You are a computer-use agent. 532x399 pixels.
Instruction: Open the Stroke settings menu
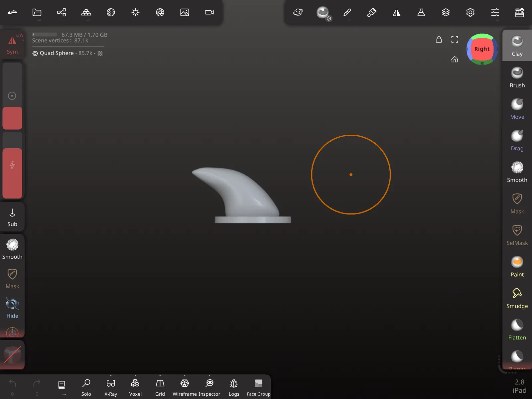click(x=298, y=13)
